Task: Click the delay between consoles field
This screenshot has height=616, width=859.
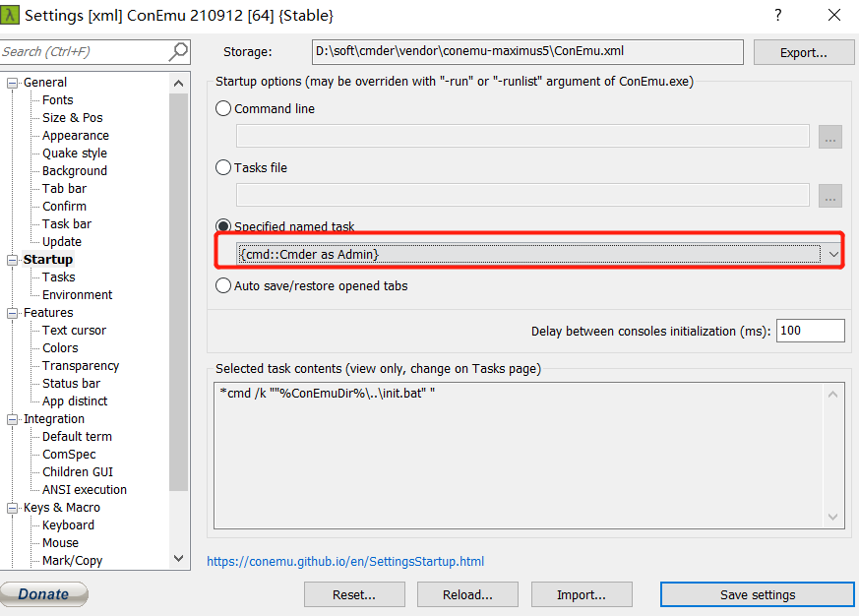Action: 810,331
